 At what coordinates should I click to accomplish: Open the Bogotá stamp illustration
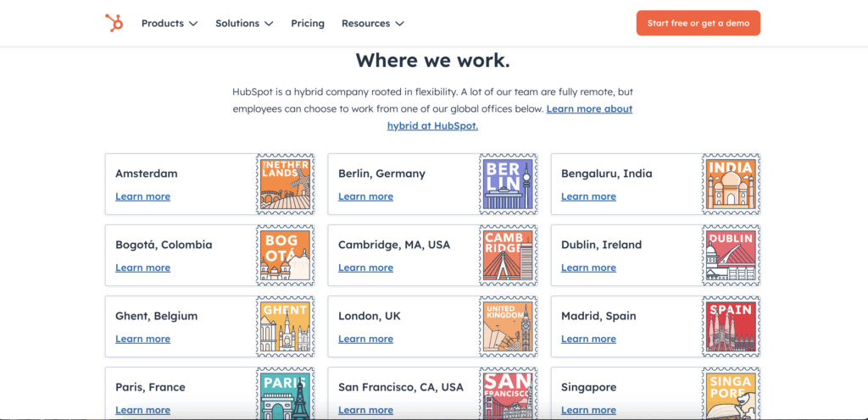(285, 256)
